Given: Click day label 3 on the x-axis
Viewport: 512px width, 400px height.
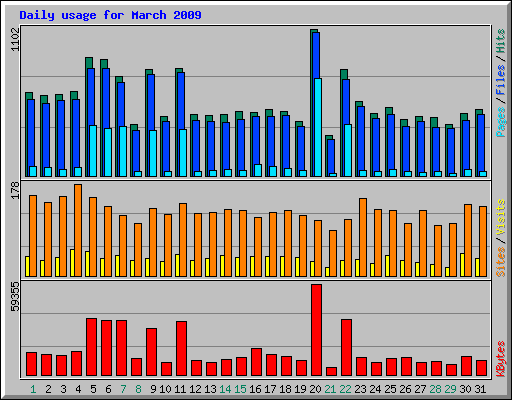Looking at the screenshot, I should coord(63,389).
